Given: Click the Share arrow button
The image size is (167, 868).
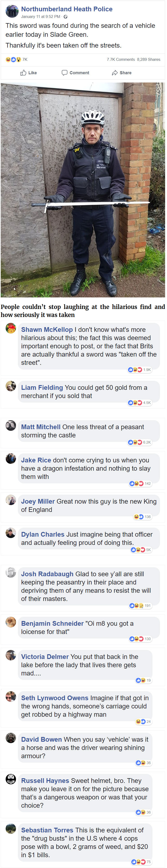Looking at the screenshot, I should coord(122,73).
